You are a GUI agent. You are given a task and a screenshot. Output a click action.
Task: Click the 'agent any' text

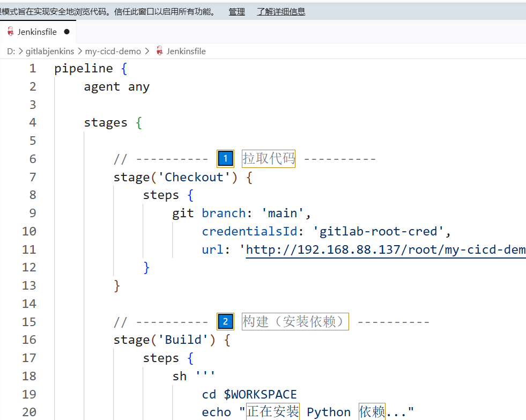117,87
